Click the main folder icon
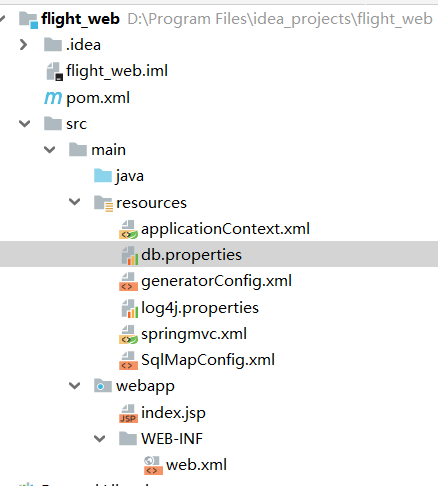The image size is (438, 486). [x=78, y=150]
